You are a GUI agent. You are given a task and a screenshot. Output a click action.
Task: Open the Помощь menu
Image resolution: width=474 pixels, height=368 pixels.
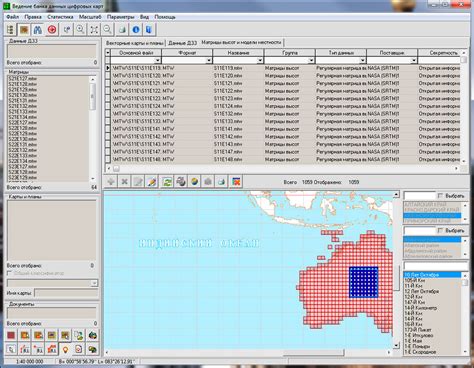tap(165, 17)
